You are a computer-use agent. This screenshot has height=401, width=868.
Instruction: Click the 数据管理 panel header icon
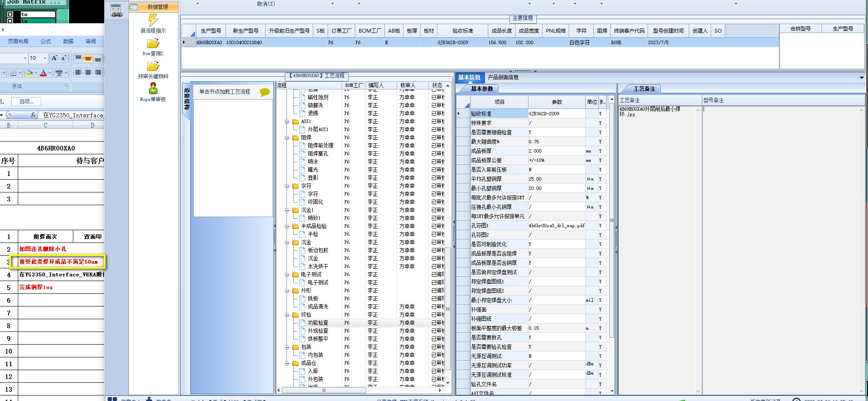tap(134, 7)
